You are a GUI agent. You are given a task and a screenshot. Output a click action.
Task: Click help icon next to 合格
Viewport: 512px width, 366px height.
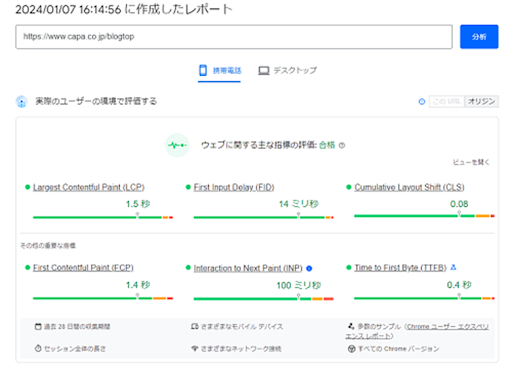point(342,145)
